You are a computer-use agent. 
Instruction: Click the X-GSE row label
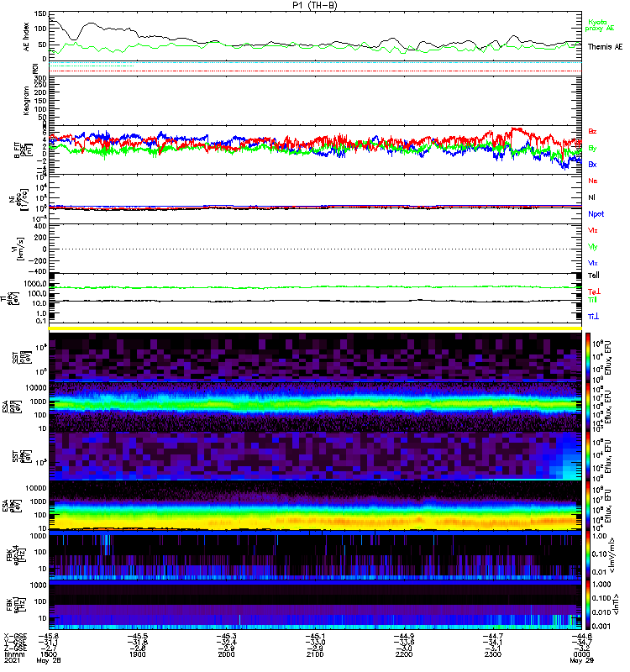click(x=15, y=636)
